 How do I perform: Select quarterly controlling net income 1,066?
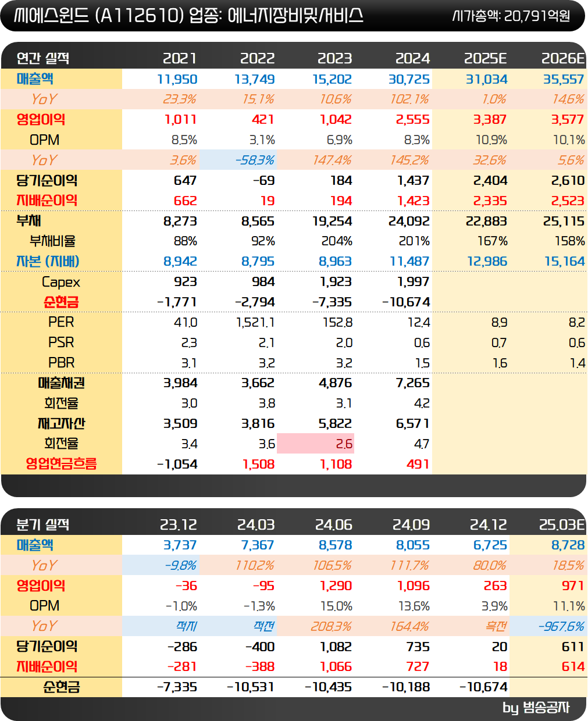pyautogui.click(x=336, y=666)
